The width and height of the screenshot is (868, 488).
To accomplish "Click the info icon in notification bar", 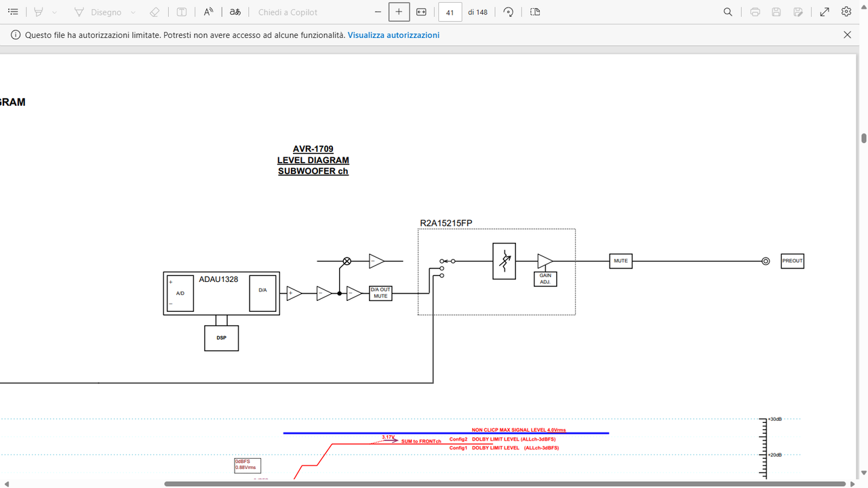I will [x=16, y=35].
